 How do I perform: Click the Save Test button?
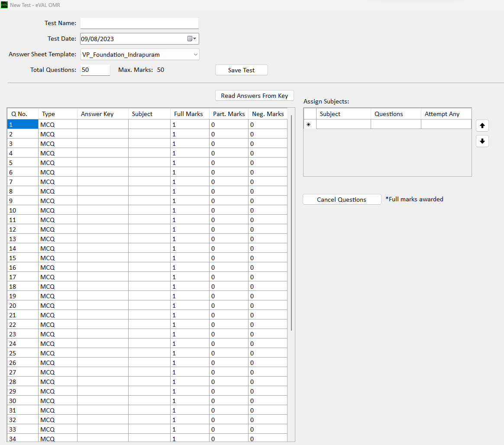pyautogui.click(x=241, y=70)
